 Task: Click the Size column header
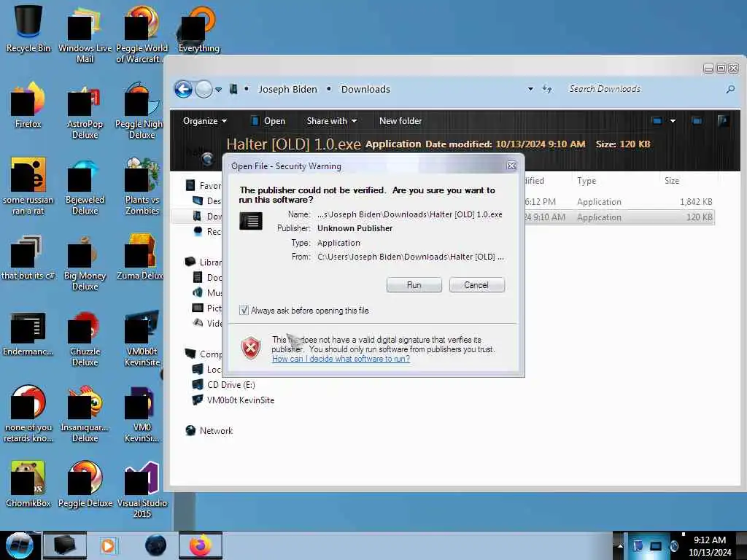(672, 181)
